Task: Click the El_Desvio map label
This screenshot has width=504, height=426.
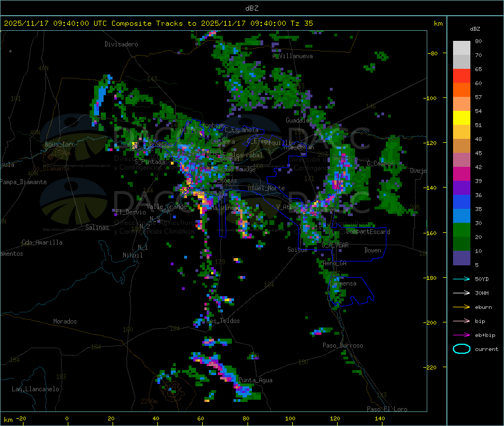Action: click(130, 212)
